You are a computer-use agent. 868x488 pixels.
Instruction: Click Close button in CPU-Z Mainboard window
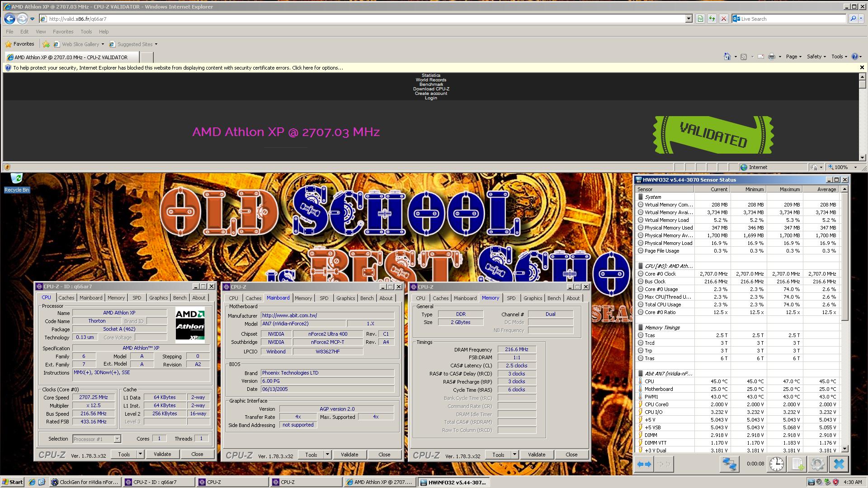pyautogui.click(x=384, y=455)
